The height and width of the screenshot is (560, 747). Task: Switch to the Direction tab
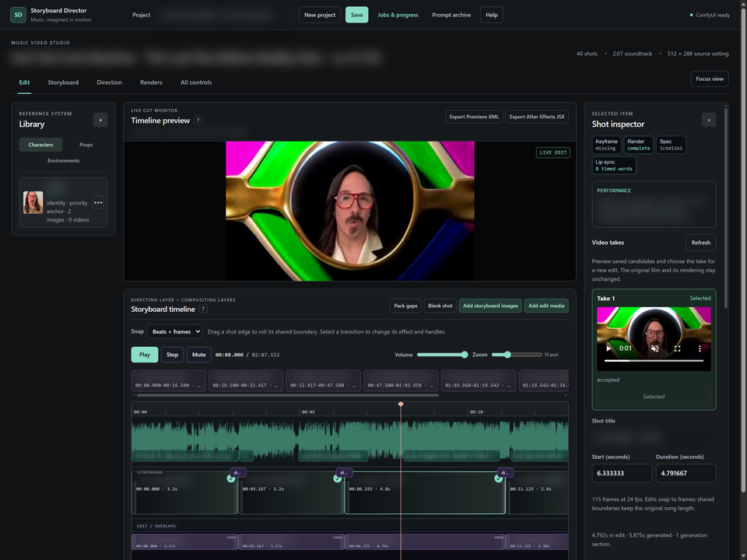pyautogui.click(x=109, y=82)
